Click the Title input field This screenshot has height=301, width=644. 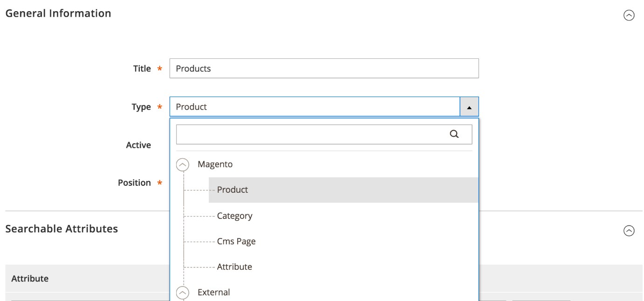(324, 68)
